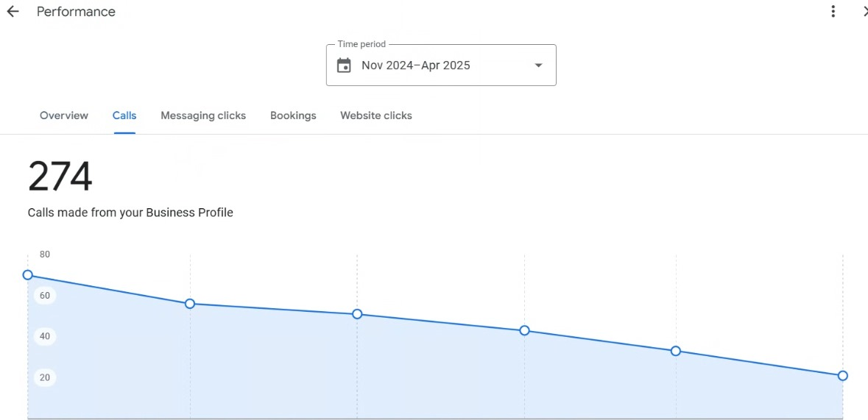Select the second data point on the line
The image size is (868, 420).
(190, 304)
